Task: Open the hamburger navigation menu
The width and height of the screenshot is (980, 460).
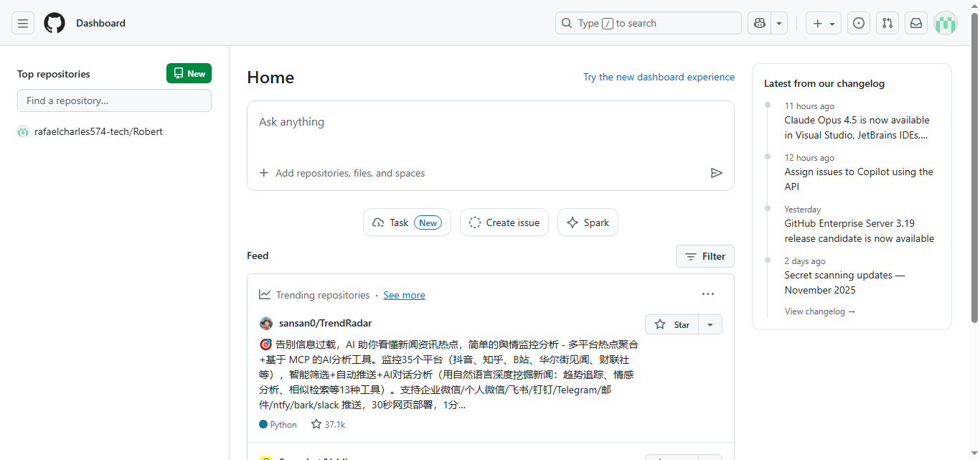Action: pyautogui.click(x=23, y=23)
